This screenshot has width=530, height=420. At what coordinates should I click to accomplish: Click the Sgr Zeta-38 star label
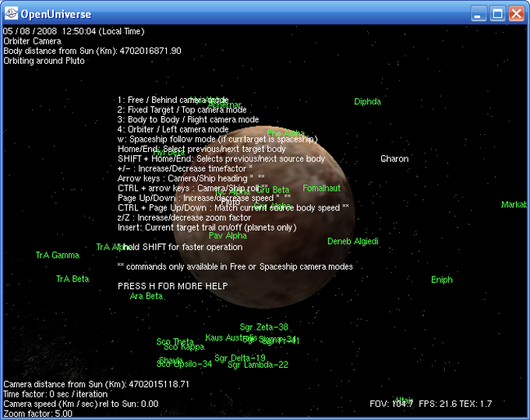(x=264, y=327)
